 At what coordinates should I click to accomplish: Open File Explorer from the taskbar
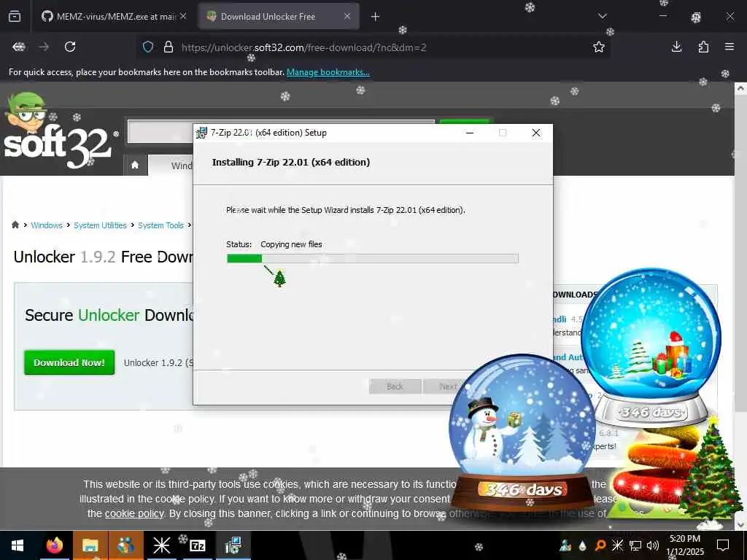tap(90, 545)
